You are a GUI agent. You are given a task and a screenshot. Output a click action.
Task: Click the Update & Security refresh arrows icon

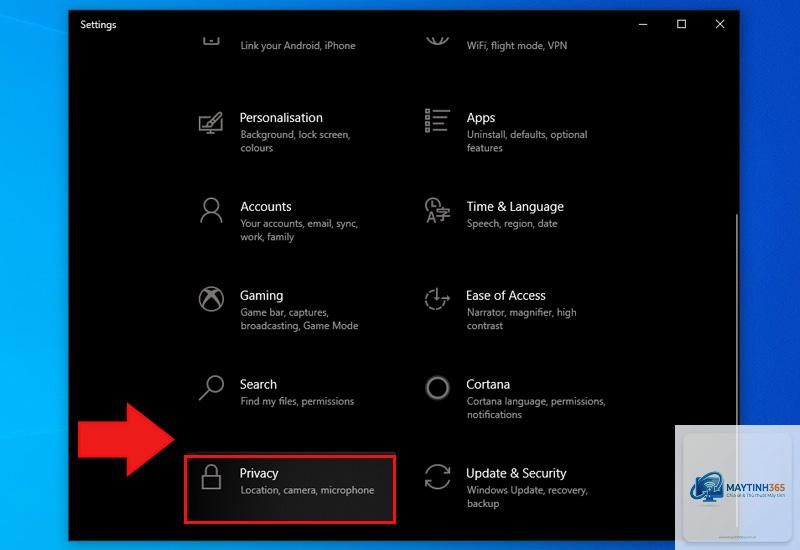pyautogui.click(x=437, y=477)
